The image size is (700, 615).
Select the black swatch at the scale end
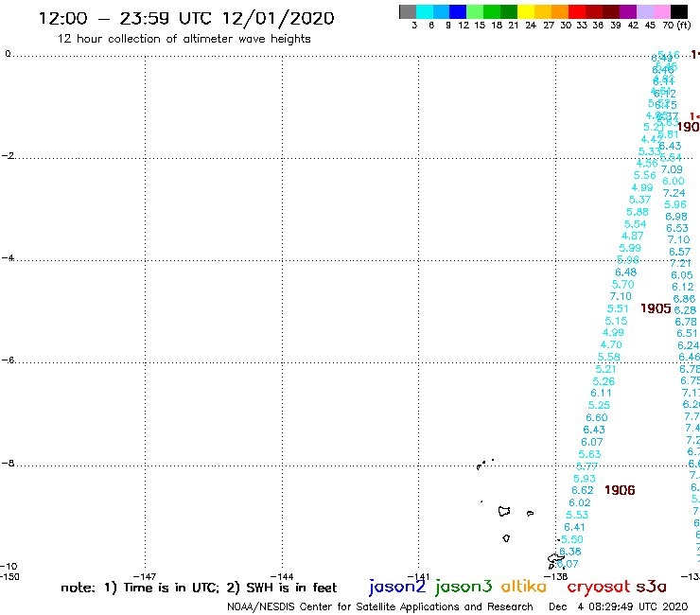679,11
